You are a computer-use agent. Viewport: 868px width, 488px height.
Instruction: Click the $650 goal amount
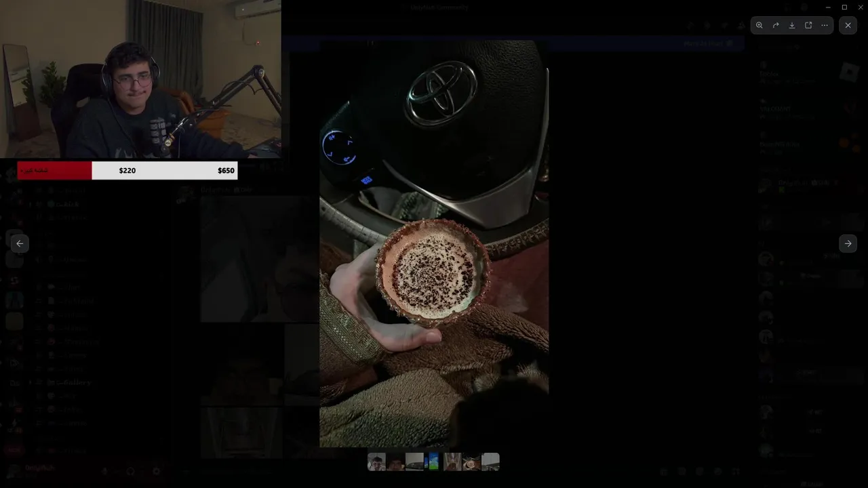[x=226, y=171]
